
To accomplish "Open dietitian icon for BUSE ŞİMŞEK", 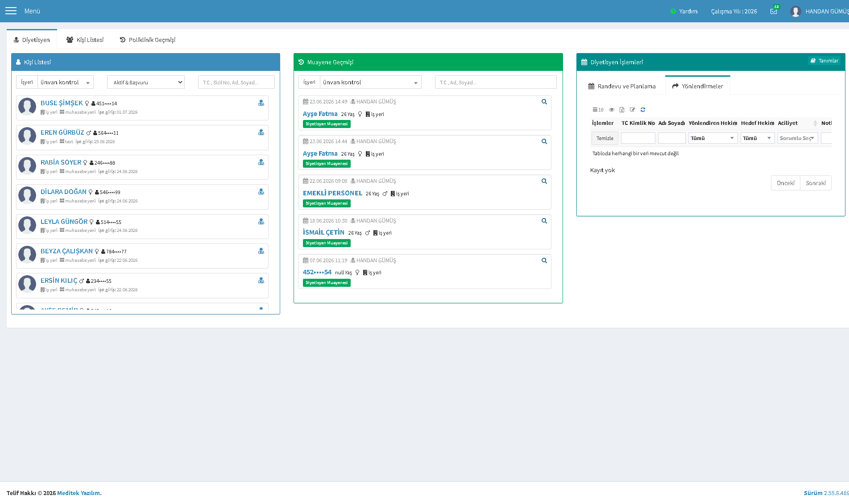I will (261, 103).
